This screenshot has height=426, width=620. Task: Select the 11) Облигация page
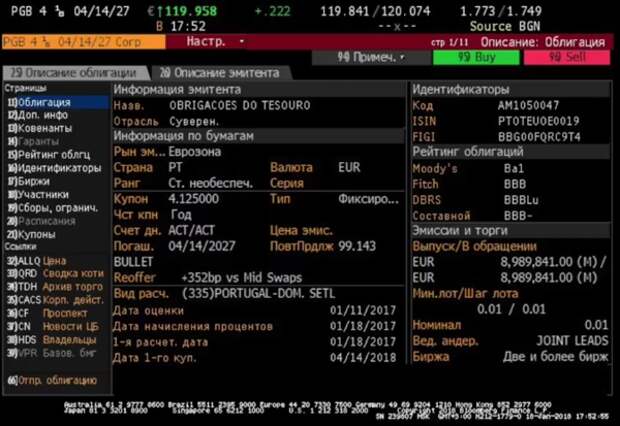(x=57, y=102)
